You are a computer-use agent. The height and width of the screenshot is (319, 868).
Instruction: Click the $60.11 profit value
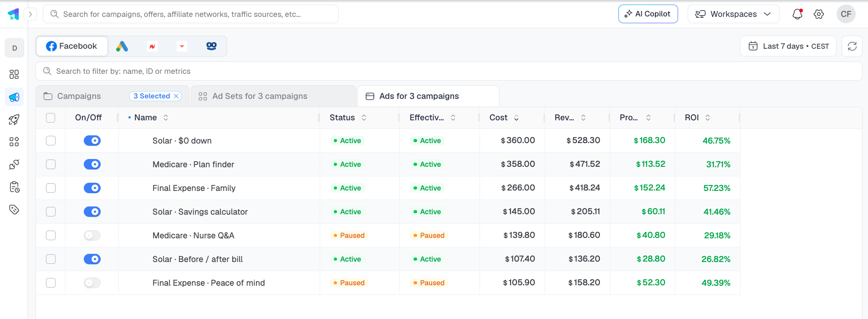(654, 211)
